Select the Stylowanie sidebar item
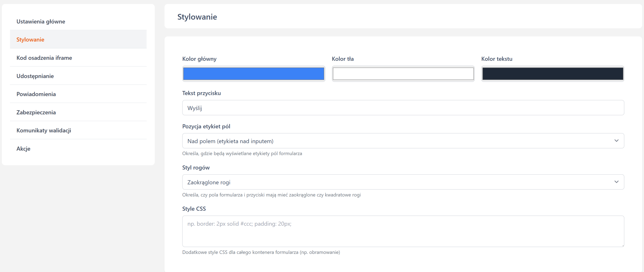This screenshot has height=272, width=644. [x=30, y=40]
